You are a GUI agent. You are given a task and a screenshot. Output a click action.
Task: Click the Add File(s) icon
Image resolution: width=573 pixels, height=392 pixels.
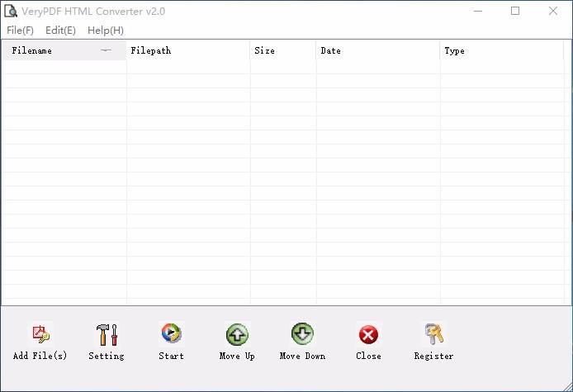point(40,334)
